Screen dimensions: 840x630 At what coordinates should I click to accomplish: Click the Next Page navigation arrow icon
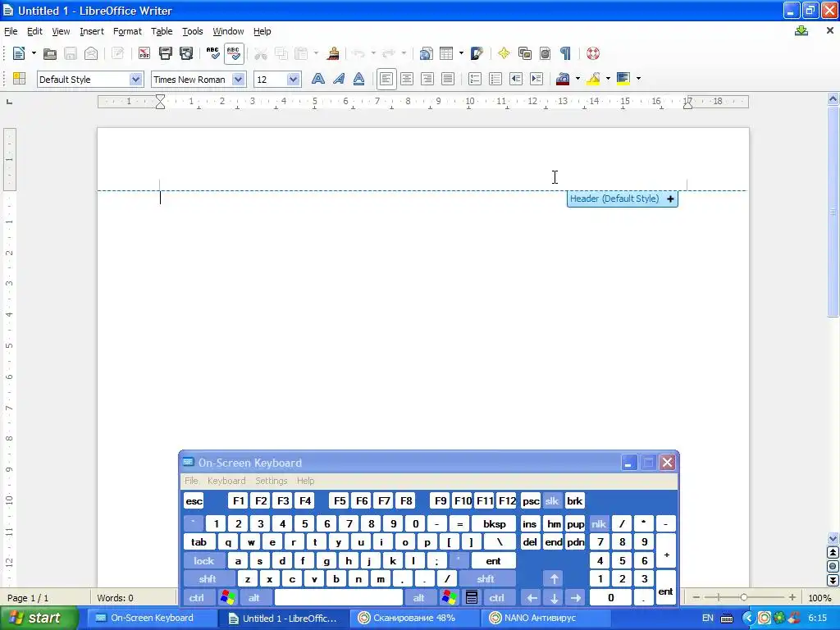pos(833,580)
